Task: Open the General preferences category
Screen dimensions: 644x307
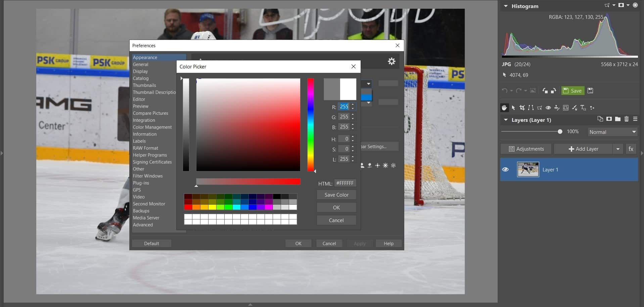Action: coord(140,64)
